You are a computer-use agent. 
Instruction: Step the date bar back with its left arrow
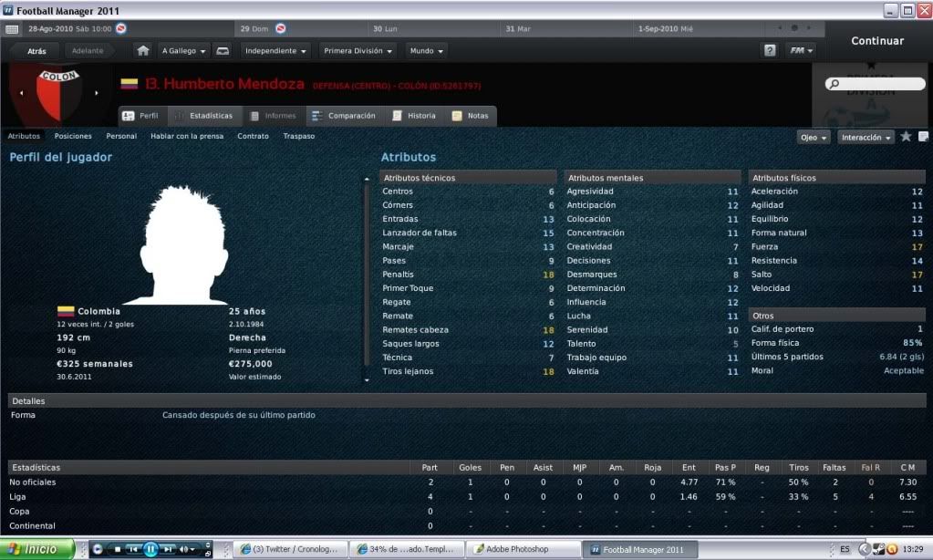coord(780,28)
